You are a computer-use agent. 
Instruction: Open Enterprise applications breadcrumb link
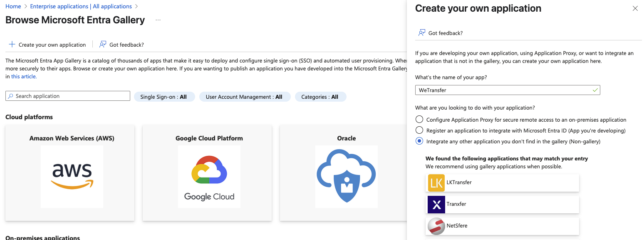[x=81, y=6]
